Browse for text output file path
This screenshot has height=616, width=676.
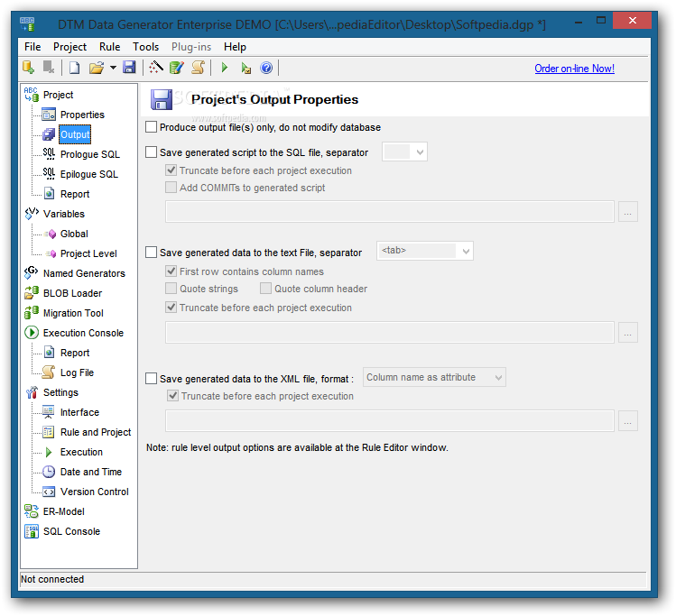coord(628,332)
